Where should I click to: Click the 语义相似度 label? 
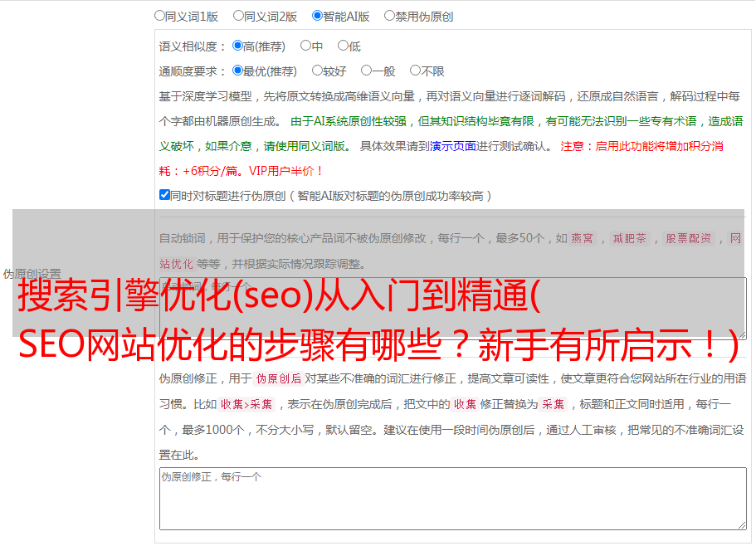[192, 46]
